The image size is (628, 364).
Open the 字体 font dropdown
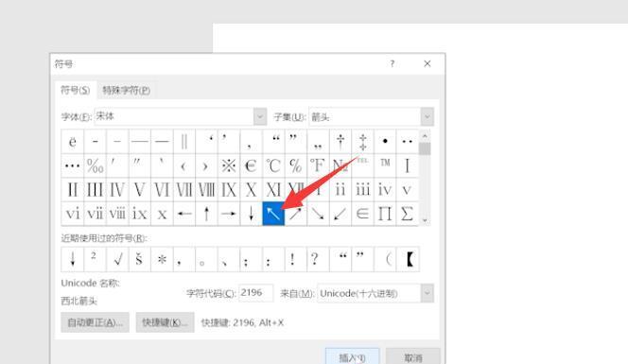coord(260,117)
